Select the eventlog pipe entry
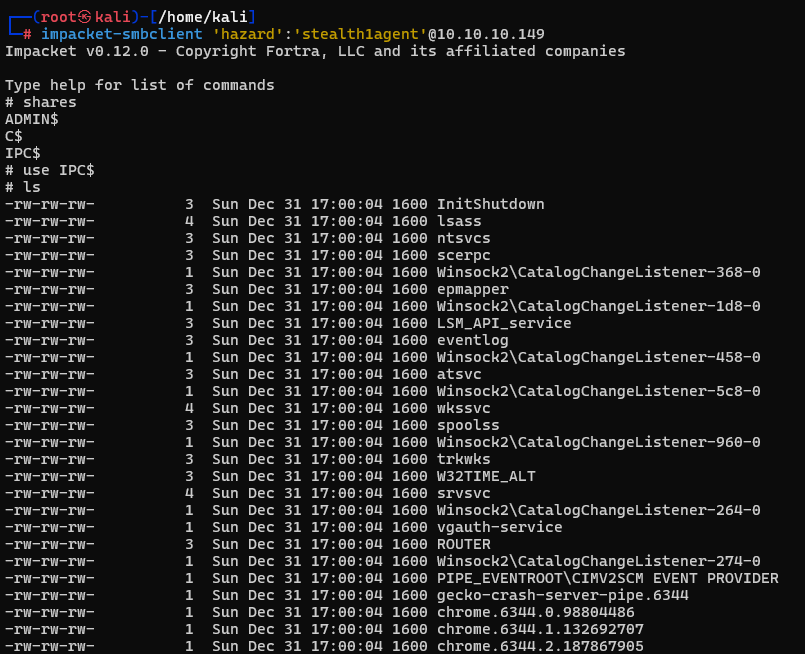Viewport: 805px width, 654px height. pos(472,340)
